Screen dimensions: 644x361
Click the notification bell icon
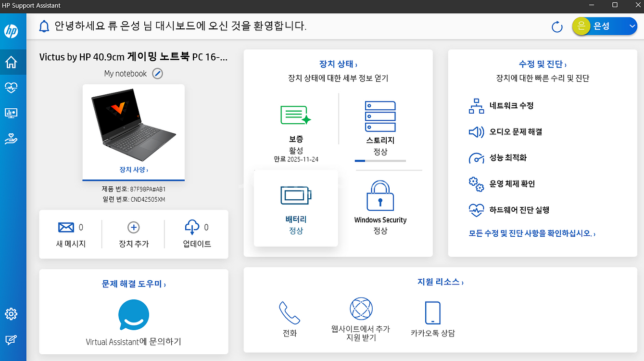point(44,26)
